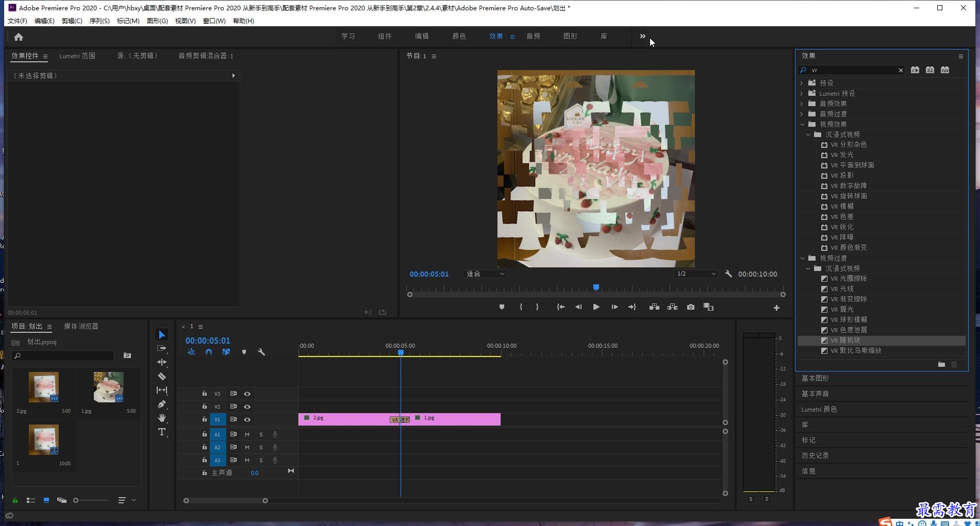This screenshot has width=980, height=526.
Task: Open the Lumetri 颜色 panel
Action: click(819, 409)
